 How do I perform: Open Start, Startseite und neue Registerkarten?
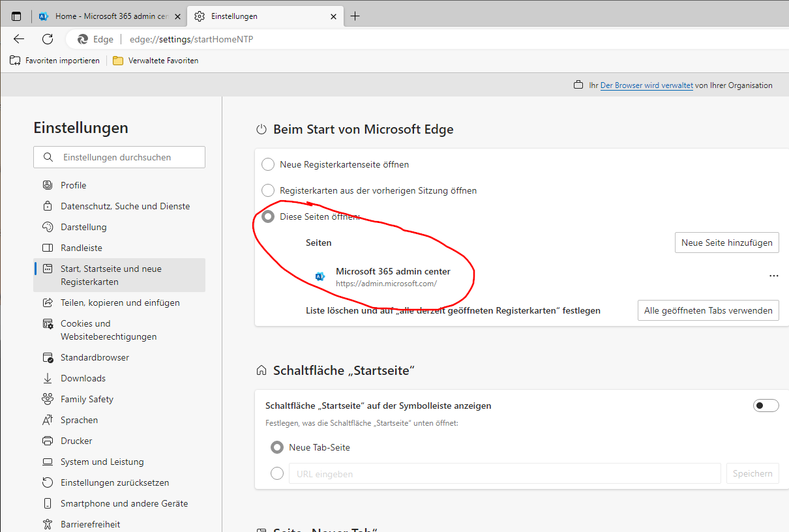119,275
